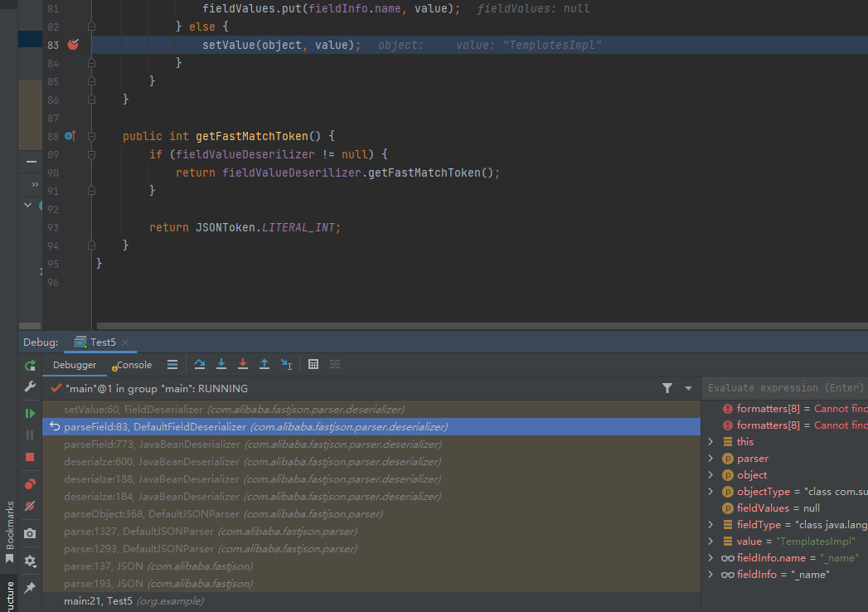Stop the debug session
The height and width of the screenshot is (612, 868).
click(x=30, y=457)
